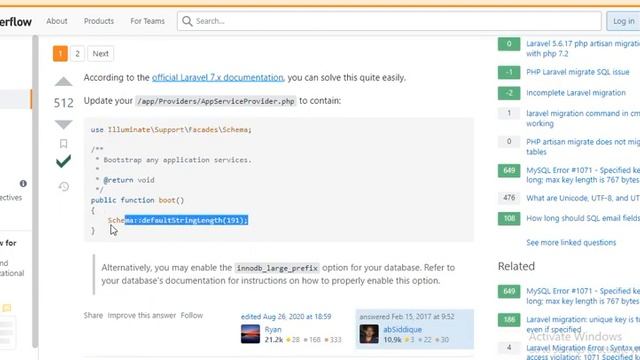Screen dimensions: 640x360
Task: Open How long should SQL email fields
Action: 583,218
